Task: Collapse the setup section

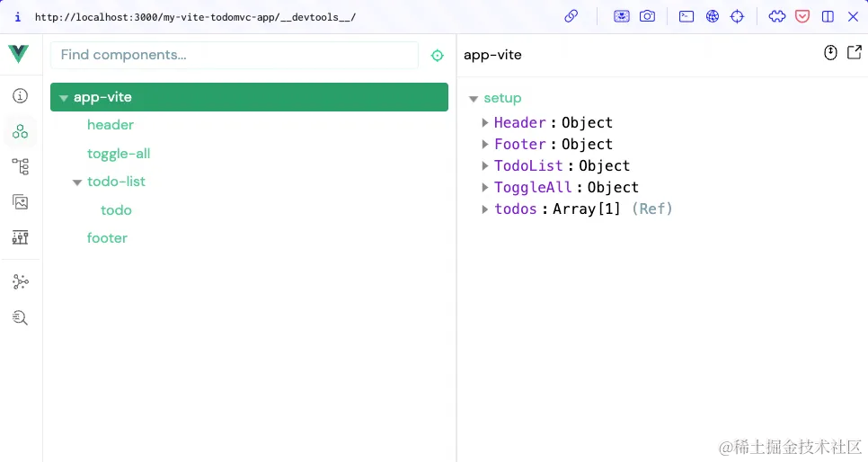Action: [x=474, y=99]
